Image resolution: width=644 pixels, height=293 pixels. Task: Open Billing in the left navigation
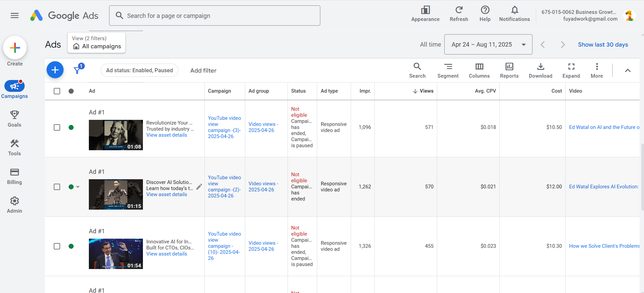click(x=15, y=176)
